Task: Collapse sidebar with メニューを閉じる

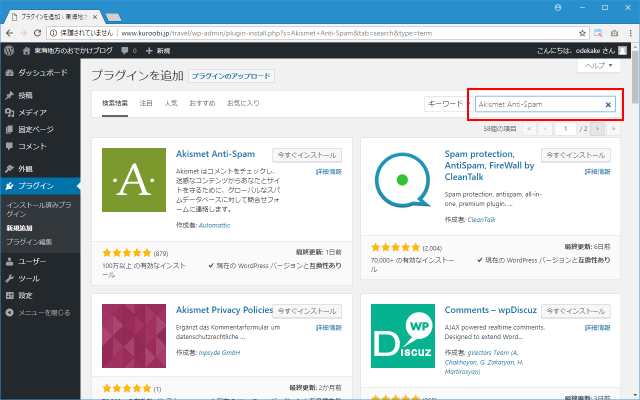Action: (x=42, y=313)
